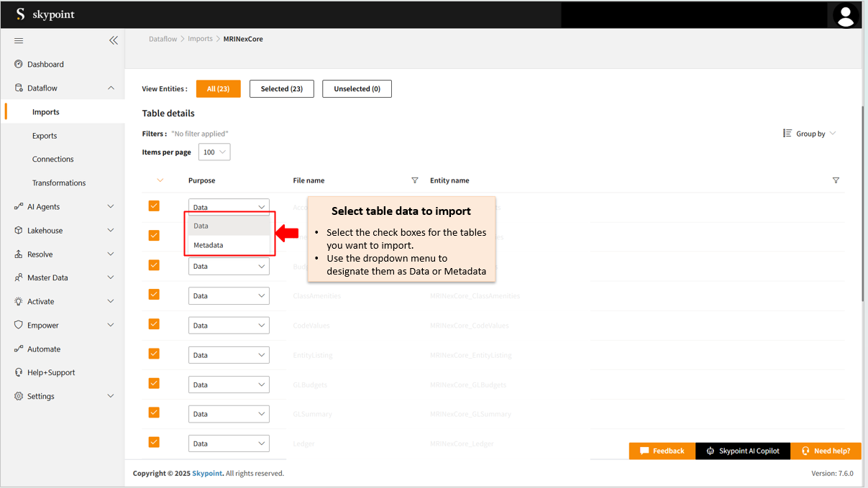Open the Group by dropdown
The image size is (868, 488).
810,134
